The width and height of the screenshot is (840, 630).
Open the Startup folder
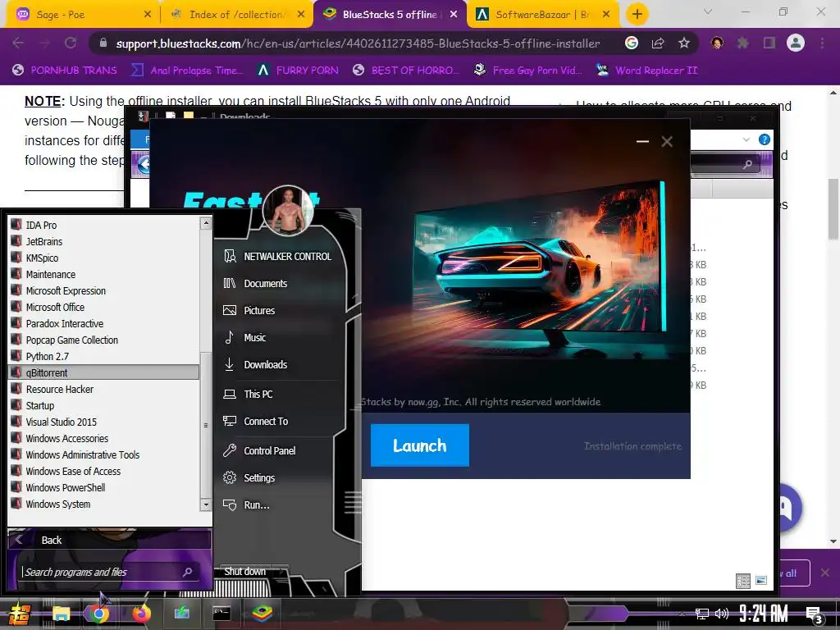click(103, 405)
